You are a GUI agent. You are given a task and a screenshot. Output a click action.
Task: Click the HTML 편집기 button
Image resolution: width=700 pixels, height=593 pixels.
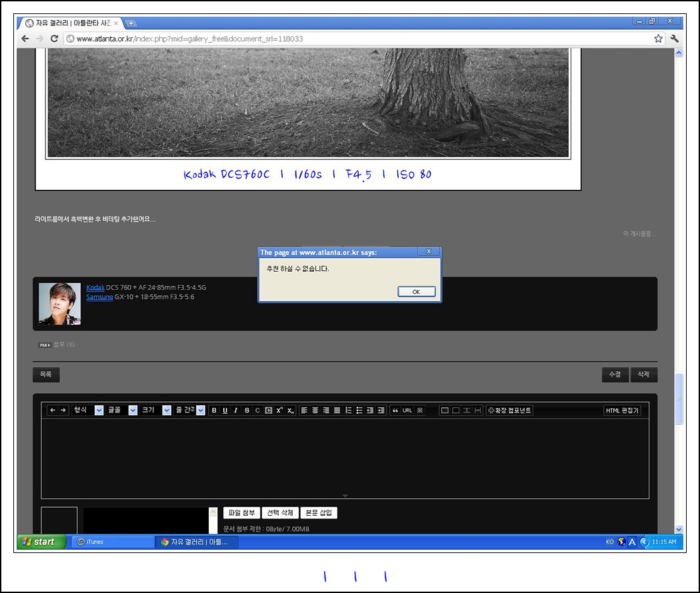pos(622,410)
